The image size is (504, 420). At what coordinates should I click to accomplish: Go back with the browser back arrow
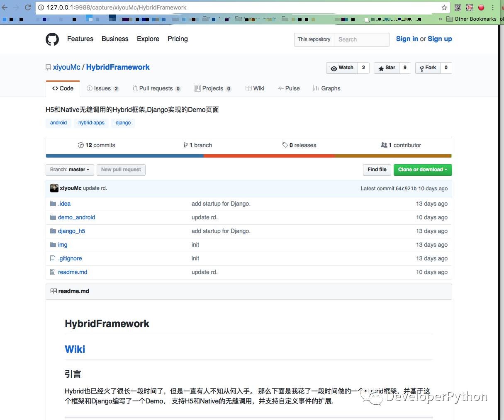pos(5,7)
